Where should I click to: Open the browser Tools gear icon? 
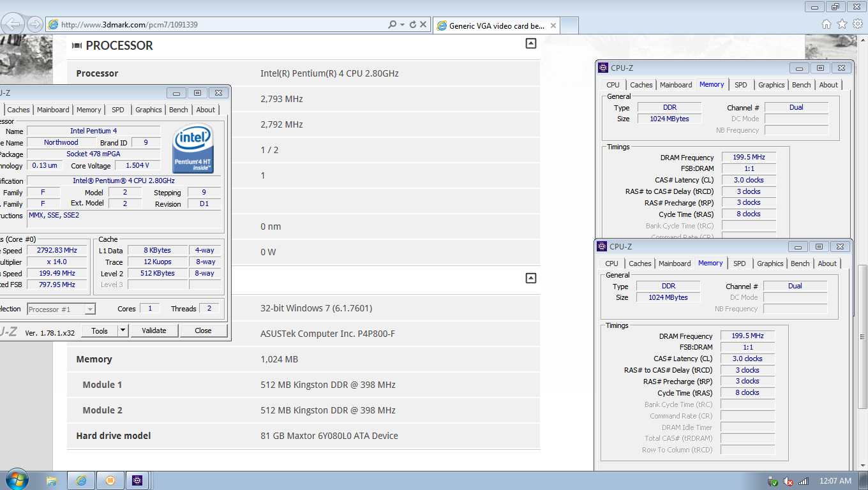pyautogui.click(x=857, y=24)
